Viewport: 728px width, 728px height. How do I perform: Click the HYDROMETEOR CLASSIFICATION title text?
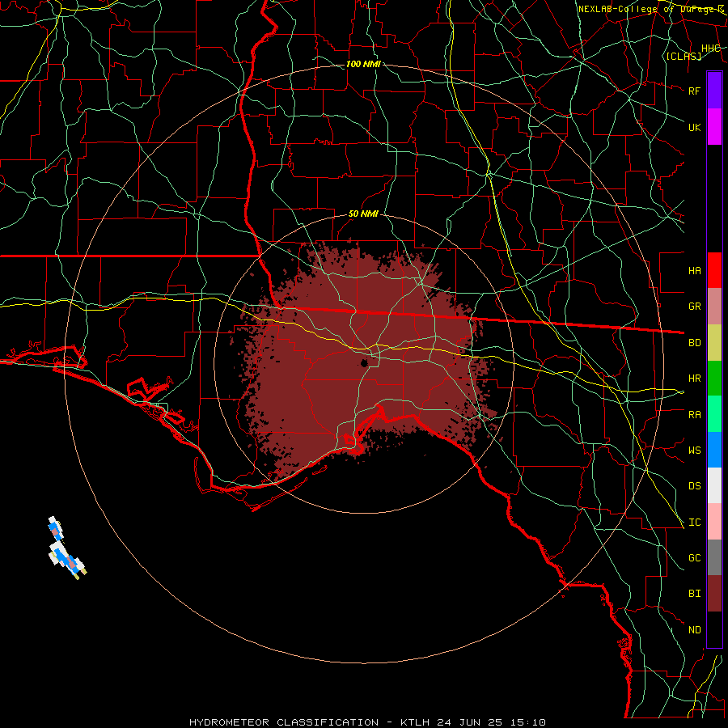pyautogui.click(x=284, y=722)
